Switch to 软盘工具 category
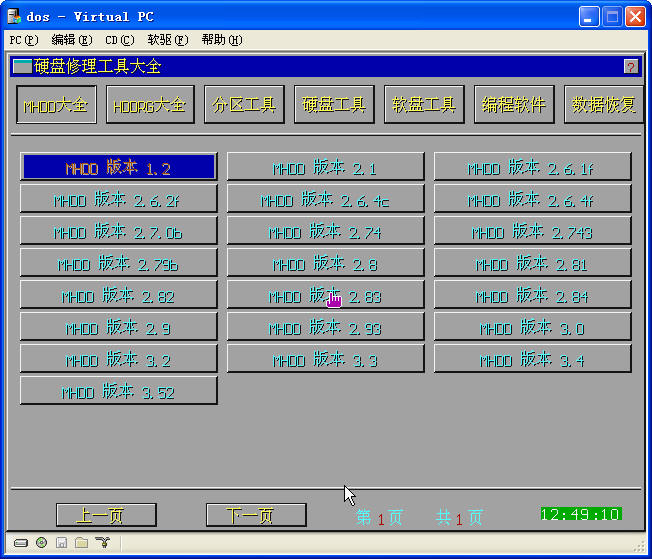 (x=424, y=105)
